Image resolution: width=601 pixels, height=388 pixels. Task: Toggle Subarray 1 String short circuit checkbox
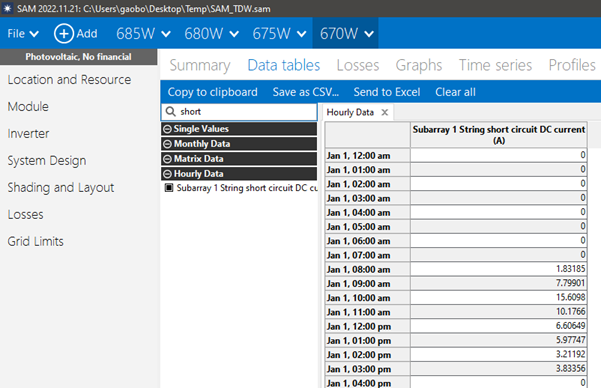click(x=169, y=188)
